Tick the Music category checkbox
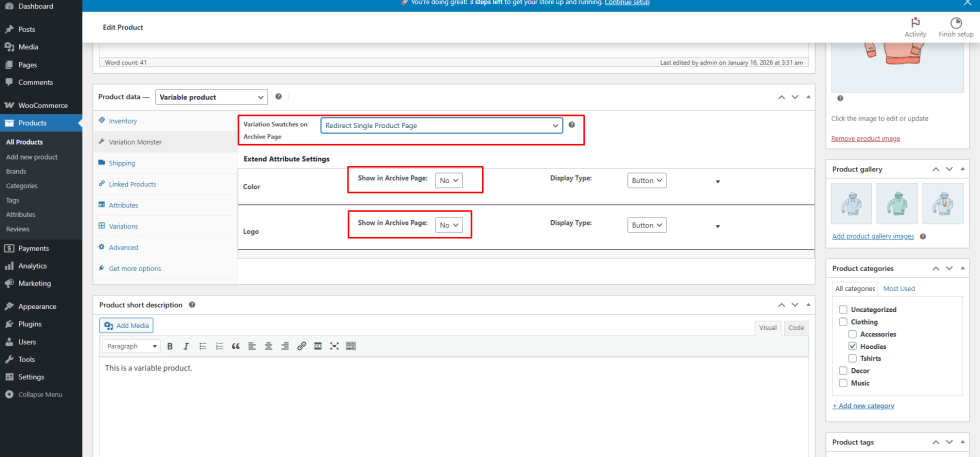980x457 pixels. pos(843,382)
